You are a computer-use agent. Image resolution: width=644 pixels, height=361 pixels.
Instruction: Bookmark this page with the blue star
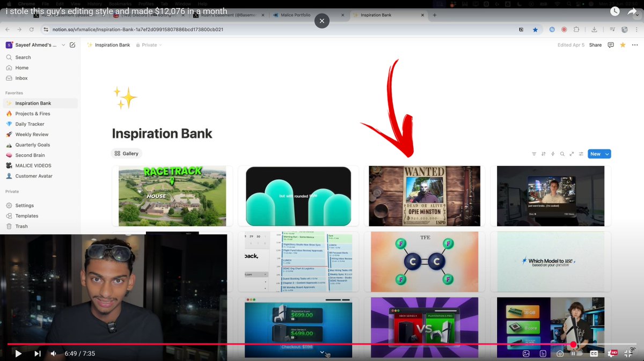pyautogui.click(x=535, y=30)
